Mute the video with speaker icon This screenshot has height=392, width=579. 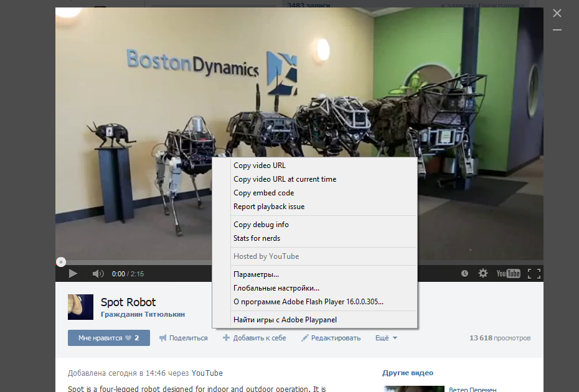tap(98, 274)
